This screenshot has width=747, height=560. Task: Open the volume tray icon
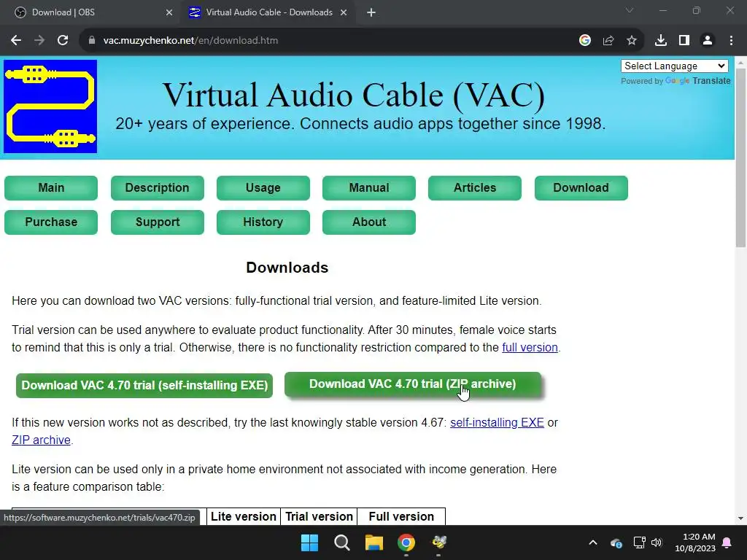(657, 542)
